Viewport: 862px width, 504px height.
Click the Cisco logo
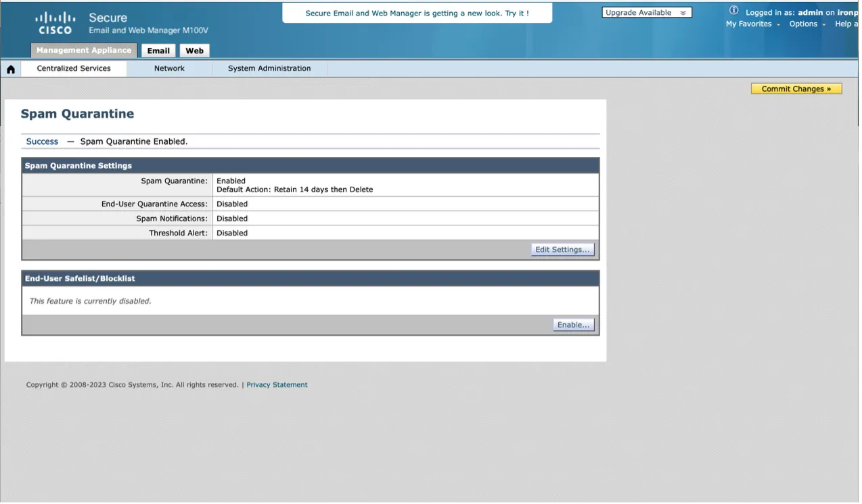coord(55,23)
